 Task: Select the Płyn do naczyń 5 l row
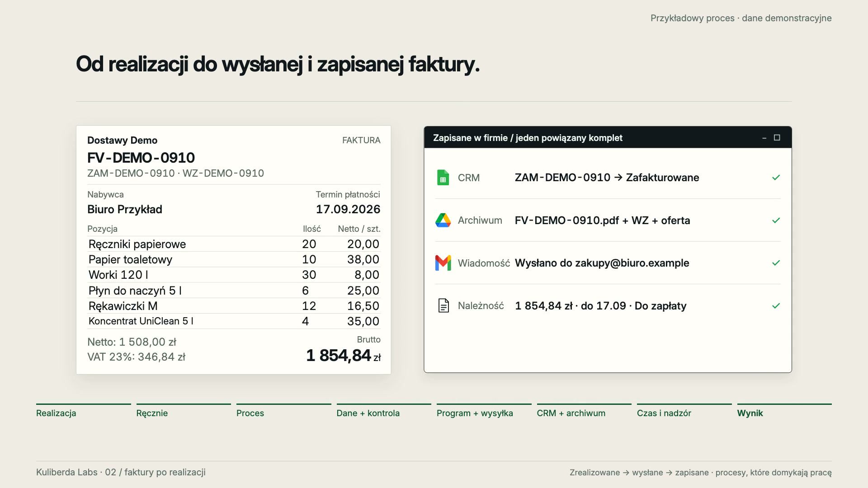coord(234,291)
